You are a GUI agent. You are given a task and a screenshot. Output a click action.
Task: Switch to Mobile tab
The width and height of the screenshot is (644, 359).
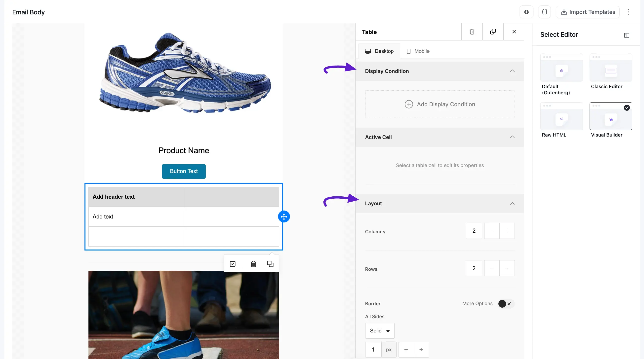(418, 51)
